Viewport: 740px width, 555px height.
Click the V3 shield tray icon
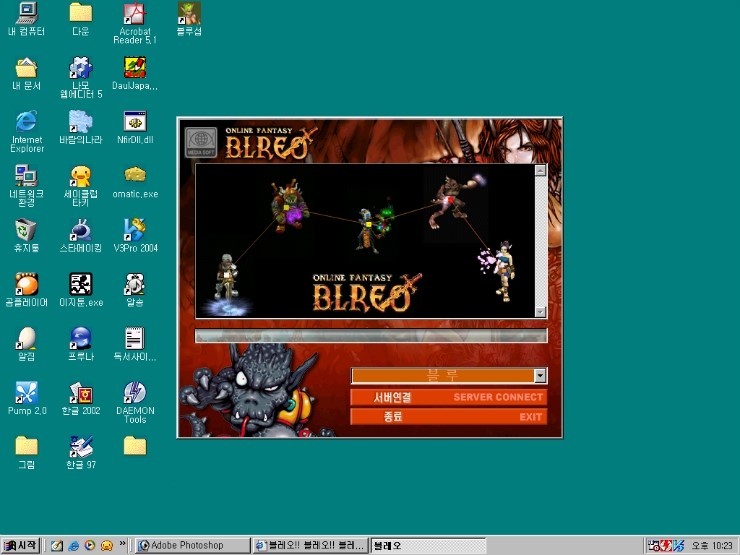click(x=679, y=546)
